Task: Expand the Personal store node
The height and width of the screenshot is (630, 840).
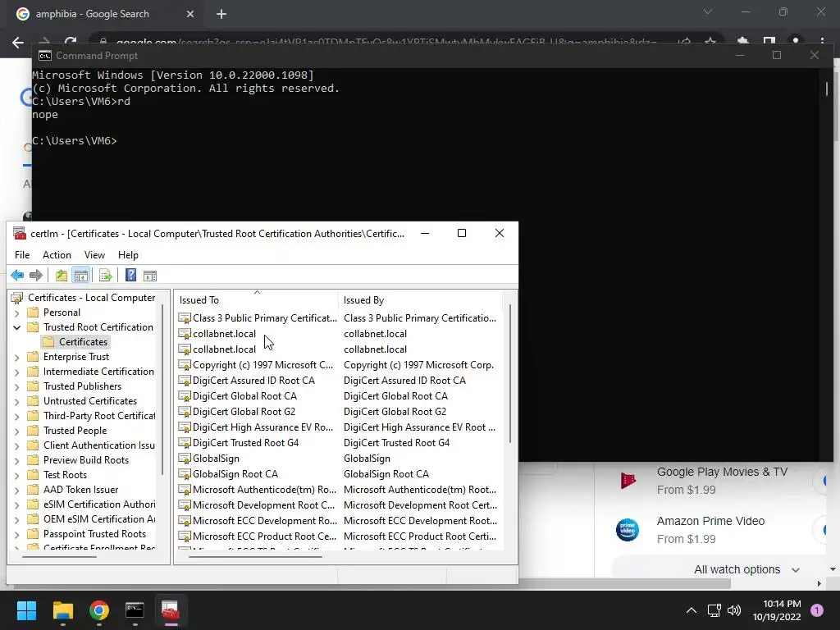Action: [16, 313]
